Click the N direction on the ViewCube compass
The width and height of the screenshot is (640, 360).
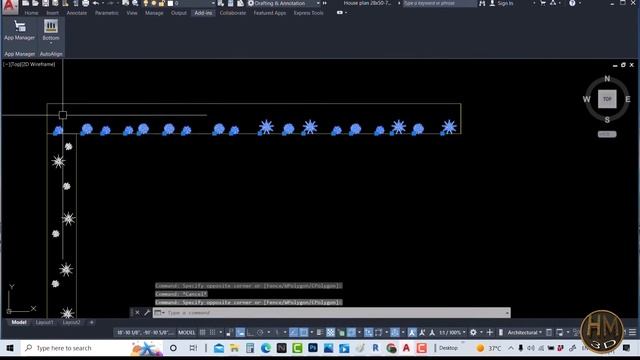[607, 79]
